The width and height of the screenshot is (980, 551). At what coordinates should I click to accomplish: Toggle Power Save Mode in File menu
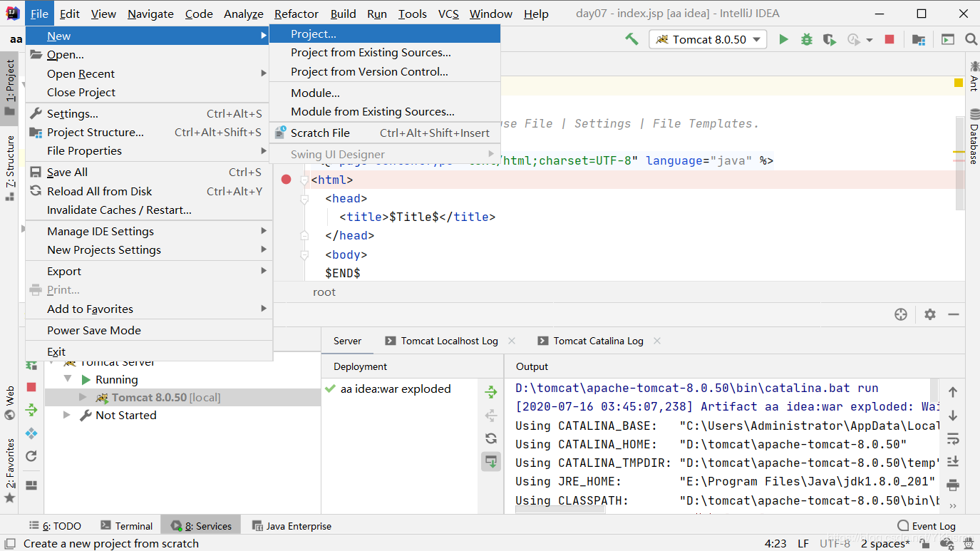coord(93,330)
